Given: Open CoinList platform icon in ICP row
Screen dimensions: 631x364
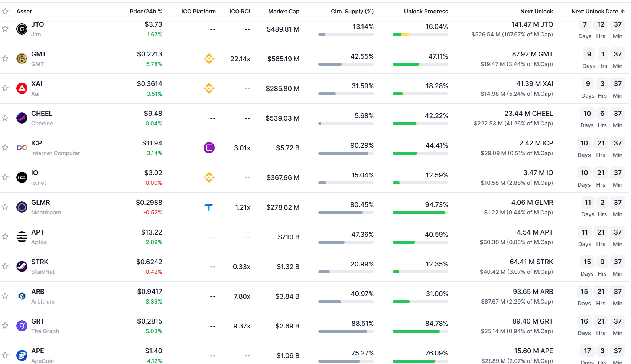Looking at the screenshot, I should 209,148.
